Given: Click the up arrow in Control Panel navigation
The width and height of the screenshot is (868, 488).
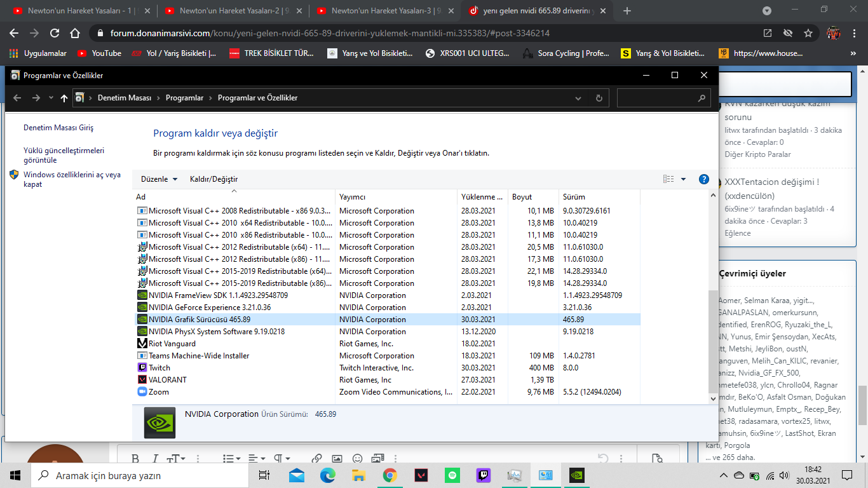Looking at the screenshot, I should [64, 98].
